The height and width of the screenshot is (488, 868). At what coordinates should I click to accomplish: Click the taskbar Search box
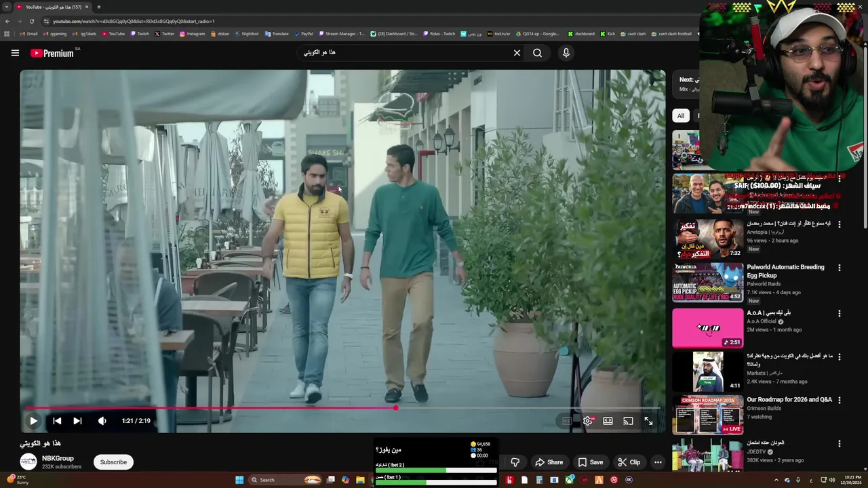[283, 480]
